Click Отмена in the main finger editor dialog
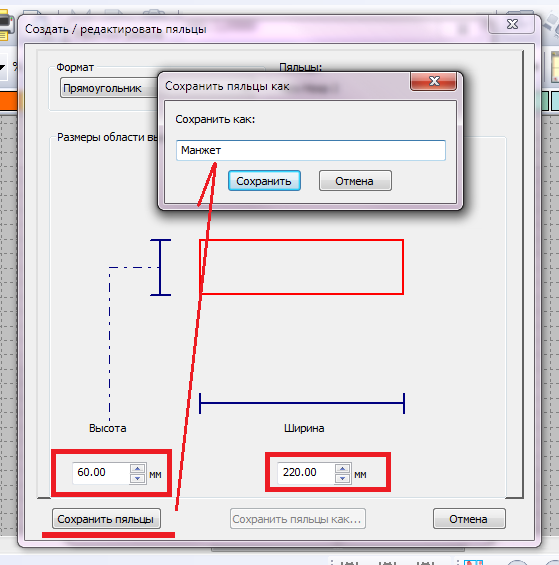The width and height of the screenshot is (559, 565). point(469,519)
